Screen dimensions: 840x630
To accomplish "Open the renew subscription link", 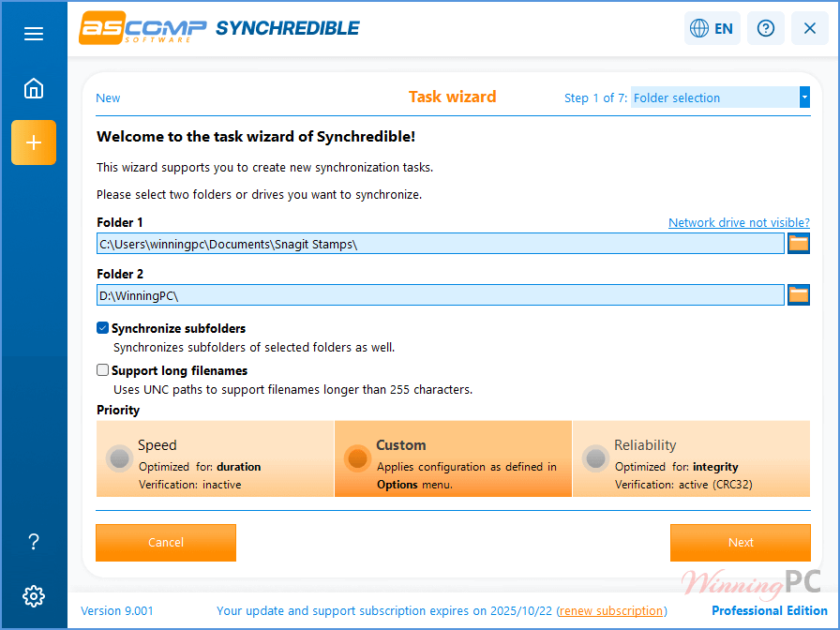I will pos(611,610).
